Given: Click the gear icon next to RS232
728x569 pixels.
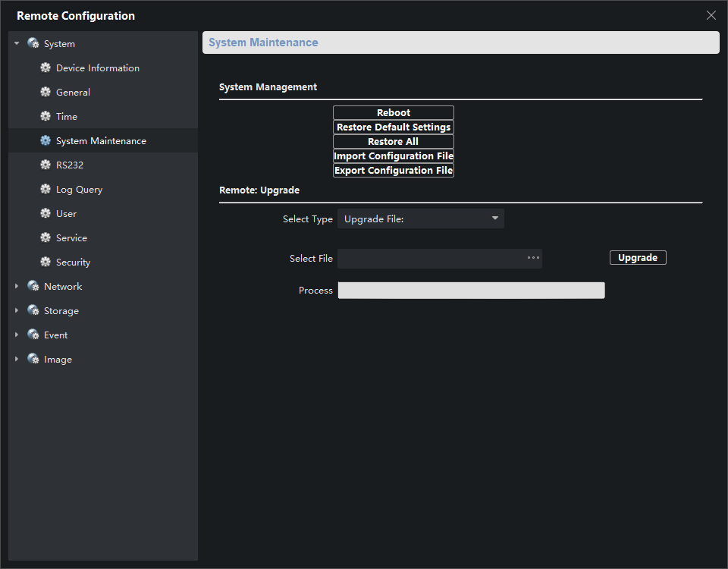Looking at the screenshot, I should coord(45,165).
